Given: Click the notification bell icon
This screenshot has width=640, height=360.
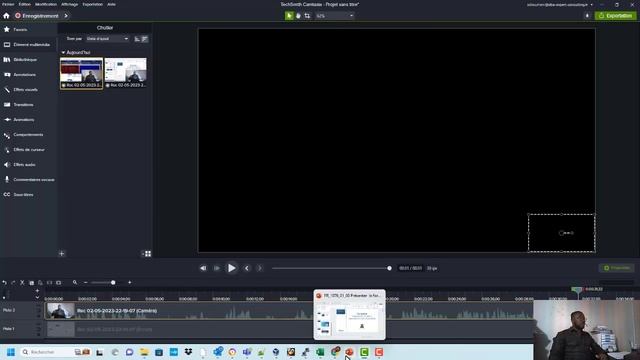Looking at the screenshot, I should pos(587,16).
